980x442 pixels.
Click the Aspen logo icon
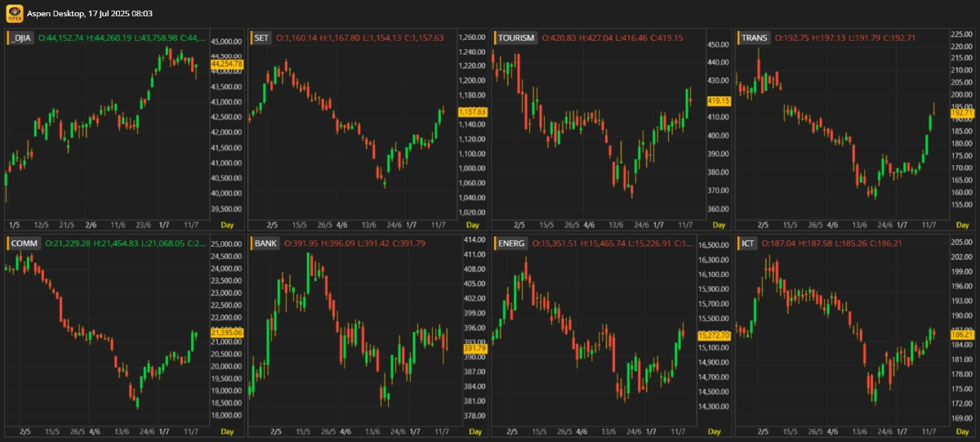pyautogui.click(x=14, y=14)
